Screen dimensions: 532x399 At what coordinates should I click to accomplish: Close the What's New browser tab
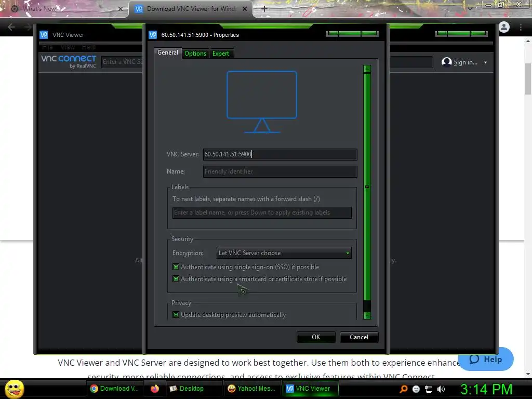(x=121, y=9)
